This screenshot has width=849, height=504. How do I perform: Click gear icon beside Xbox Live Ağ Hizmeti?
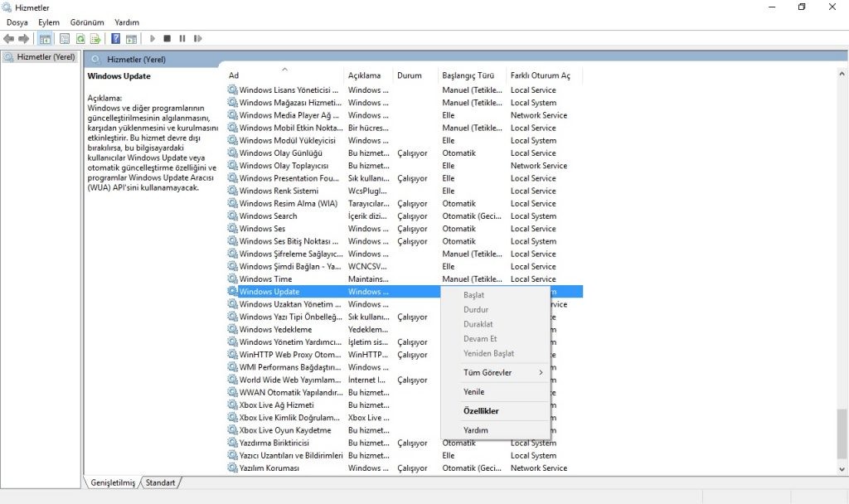[x=233, y=405]
